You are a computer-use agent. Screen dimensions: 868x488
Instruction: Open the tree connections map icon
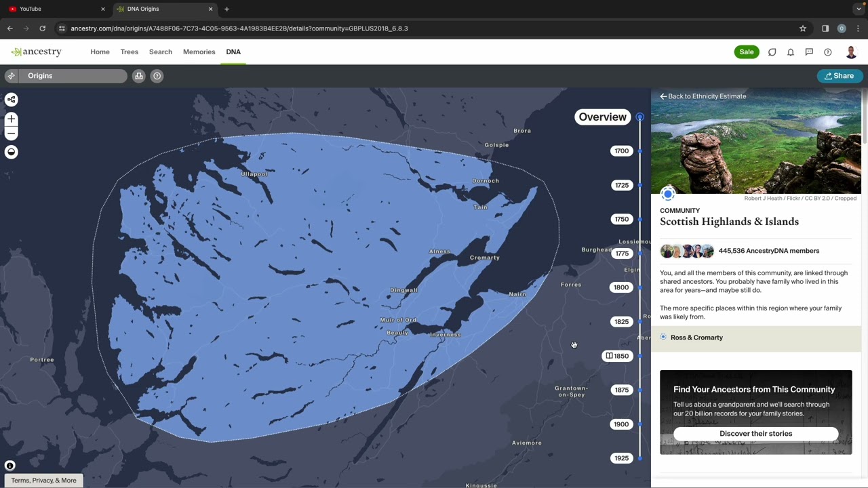(x=11, y=100)
